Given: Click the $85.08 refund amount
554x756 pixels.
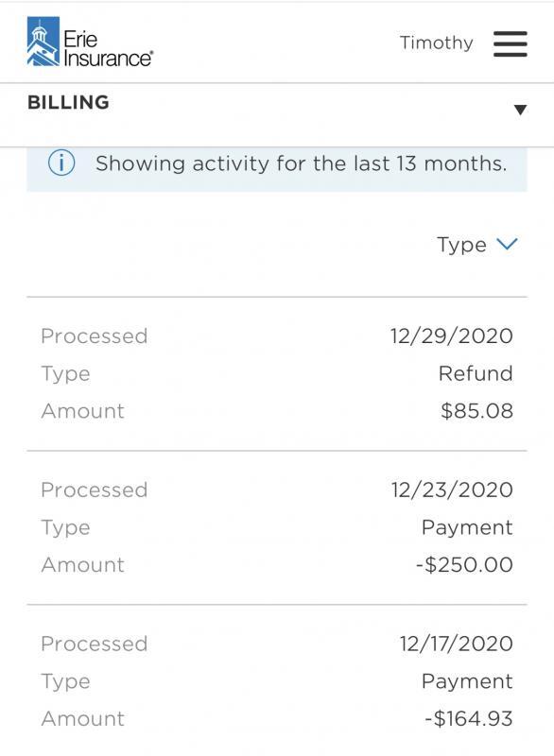Looking at the screenshot, I should [x=476, y=411].
